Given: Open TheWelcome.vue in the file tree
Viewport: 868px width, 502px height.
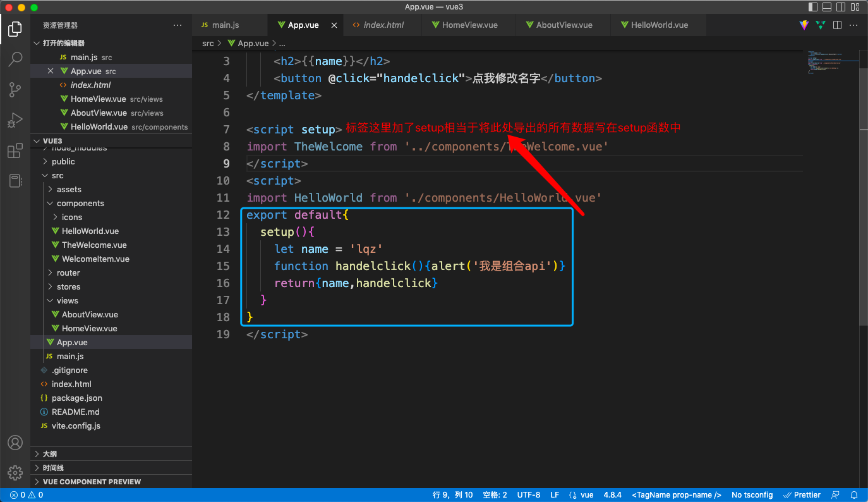Looking at the screenshot, I should pyautogui.click(x=111, y=245).
